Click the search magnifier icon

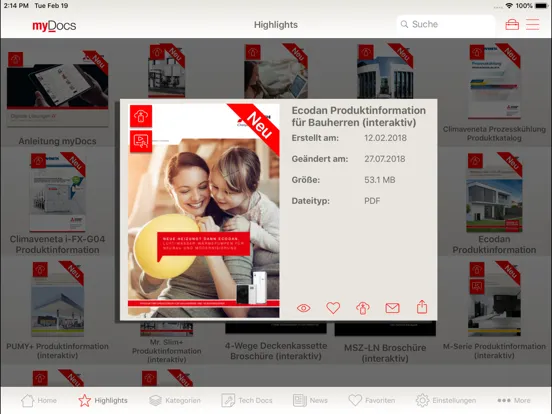pyautogui.click(x=404, y=24)
